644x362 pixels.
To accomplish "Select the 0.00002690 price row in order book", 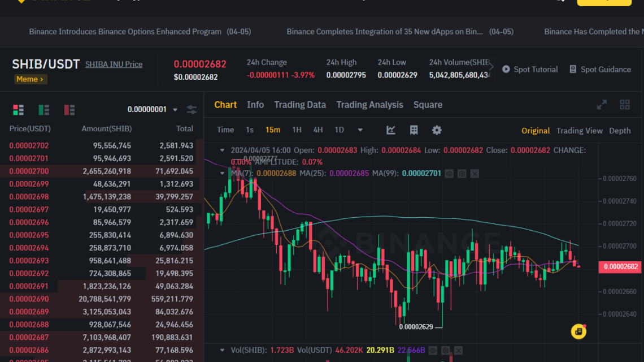I will coord(29,299).
